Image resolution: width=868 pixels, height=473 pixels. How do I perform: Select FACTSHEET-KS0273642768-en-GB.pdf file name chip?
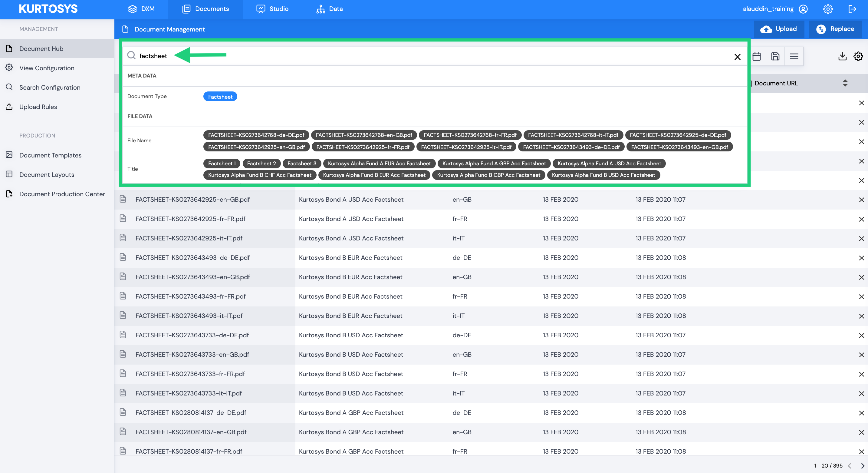[364, 135]
